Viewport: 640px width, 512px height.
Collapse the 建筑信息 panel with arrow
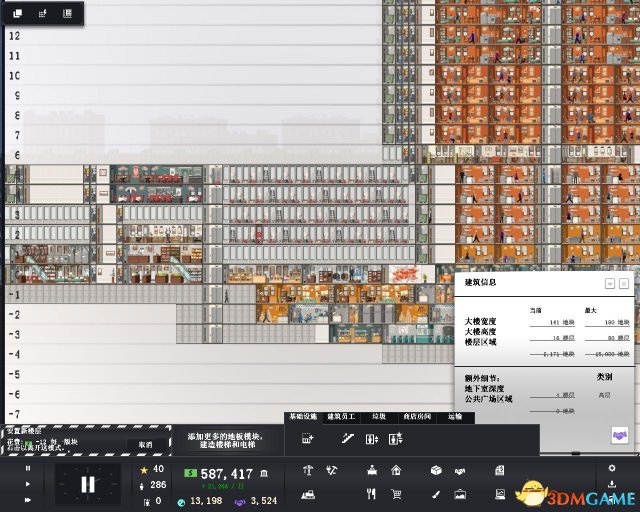coord(610,284)
